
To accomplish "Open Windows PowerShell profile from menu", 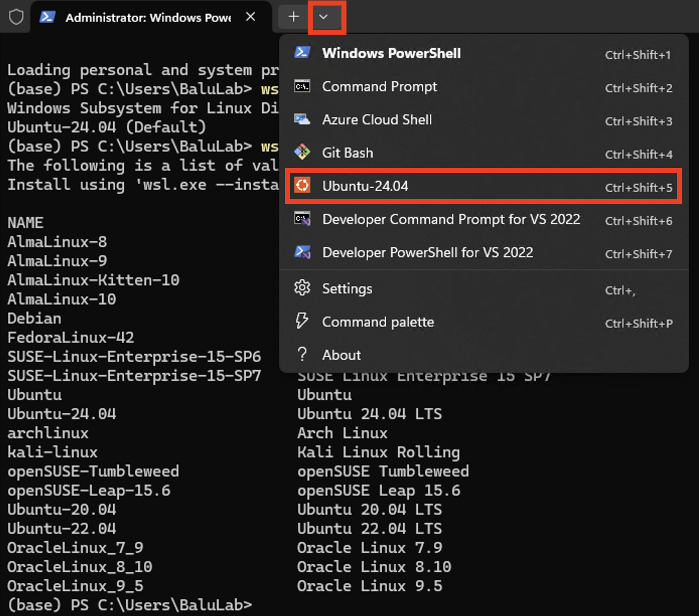I will click(x=484, y=53).
